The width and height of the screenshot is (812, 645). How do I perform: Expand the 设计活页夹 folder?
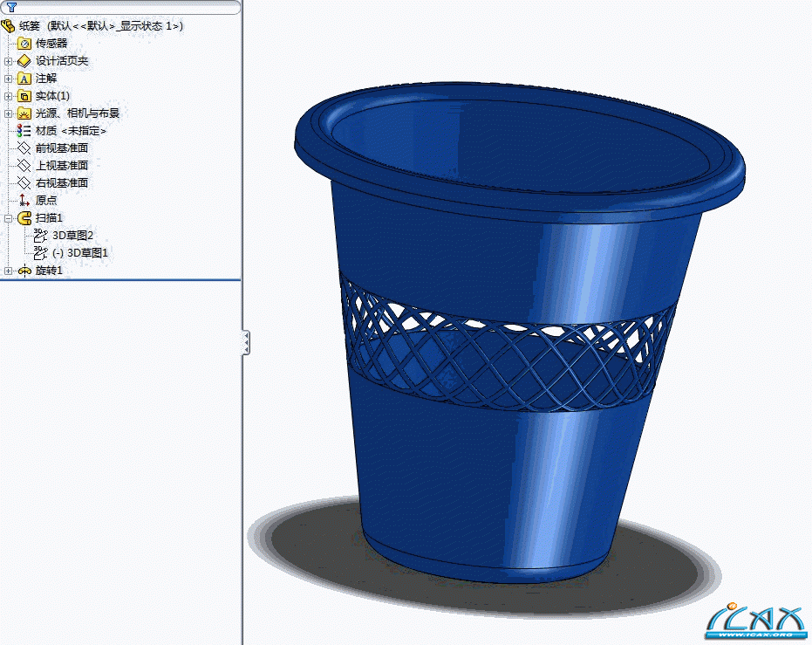8,61
